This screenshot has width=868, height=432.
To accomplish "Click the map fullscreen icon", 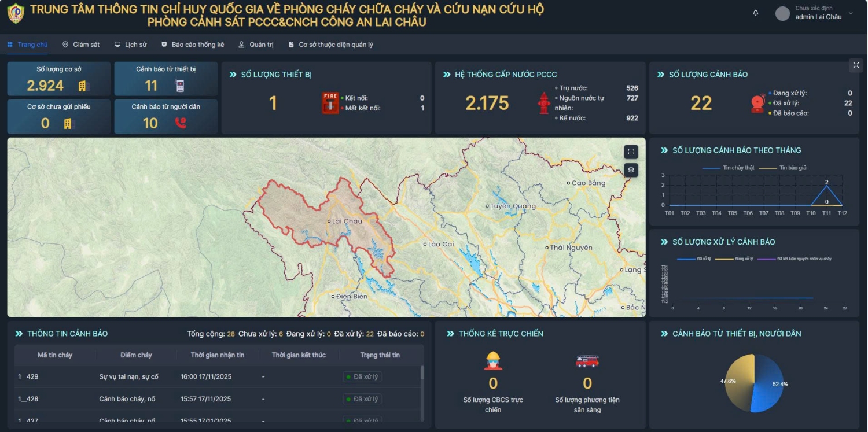I will coord(631,152).
